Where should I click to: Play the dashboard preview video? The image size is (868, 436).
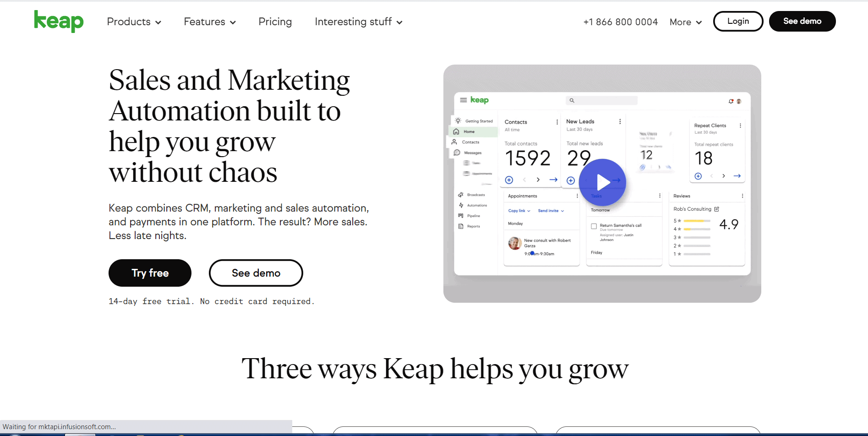[x=602, y=182]
